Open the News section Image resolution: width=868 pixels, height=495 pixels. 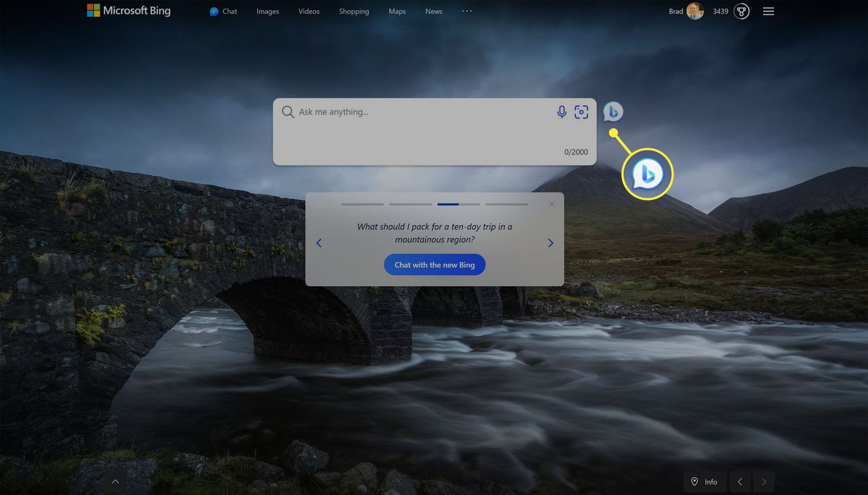click(433, 12)
